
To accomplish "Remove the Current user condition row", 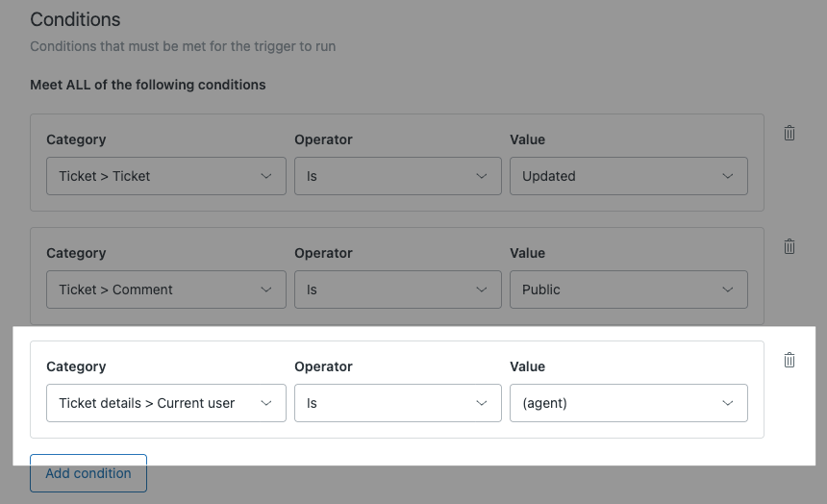I will [789, 361].
